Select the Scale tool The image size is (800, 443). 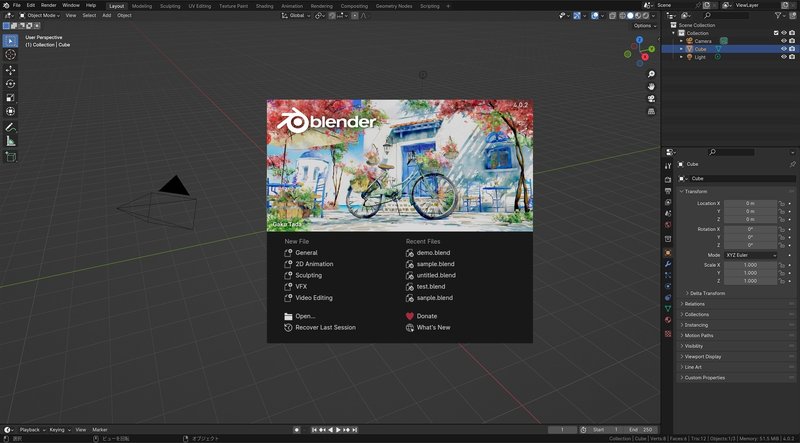pos(10,97)
